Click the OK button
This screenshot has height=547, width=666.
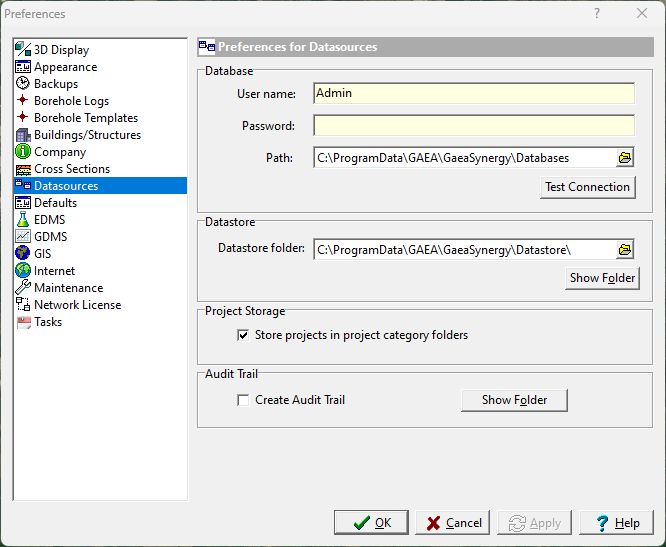click(x=371, y=523)
